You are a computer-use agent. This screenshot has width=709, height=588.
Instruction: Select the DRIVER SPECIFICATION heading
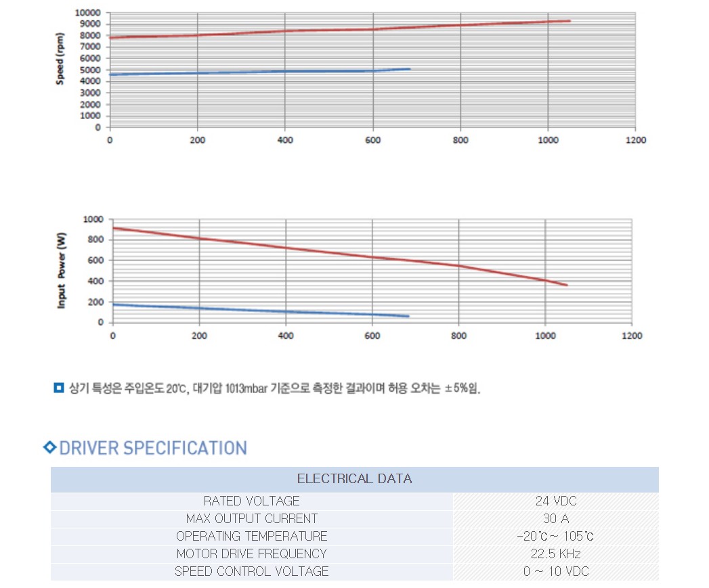click(x=153, y=448)
